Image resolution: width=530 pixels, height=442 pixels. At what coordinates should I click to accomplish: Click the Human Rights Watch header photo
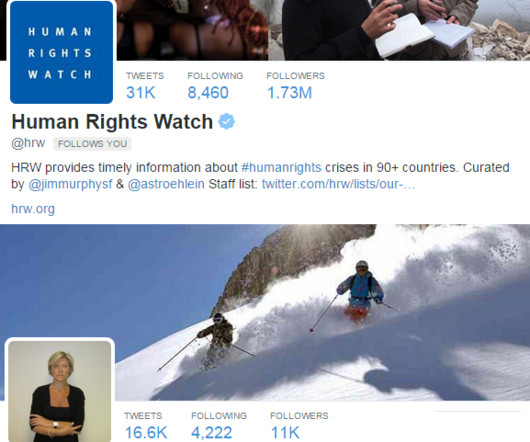(321, 30)
